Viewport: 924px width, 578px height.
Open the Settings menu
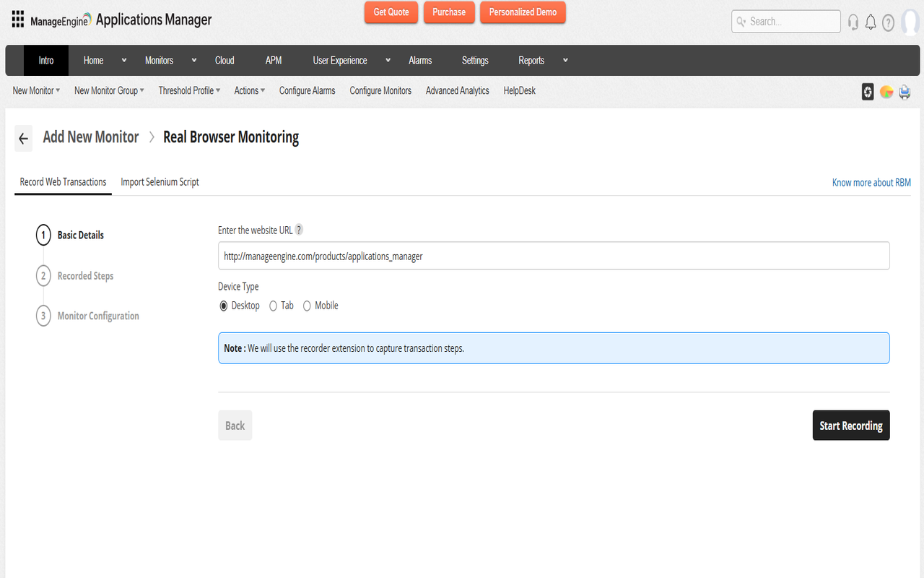pos(475,60)
